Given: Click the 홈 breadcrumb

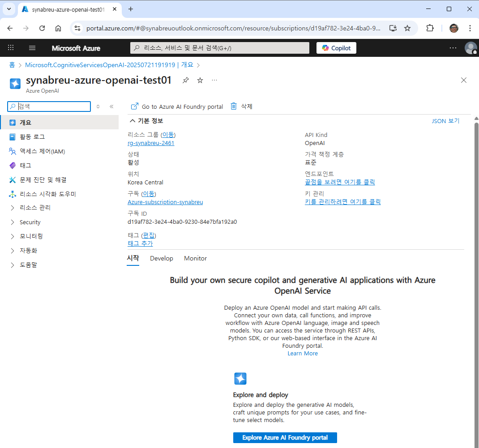Looking at the screenshot, I should pyautogui.click(x=12, y=65).
